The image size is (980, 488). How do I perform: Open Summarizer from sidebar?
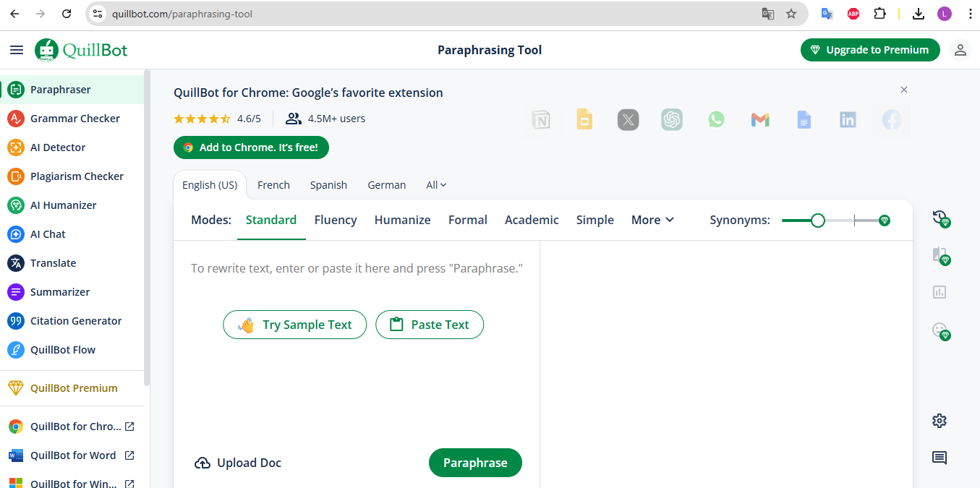pyautogui.click(x=72, y=292)
